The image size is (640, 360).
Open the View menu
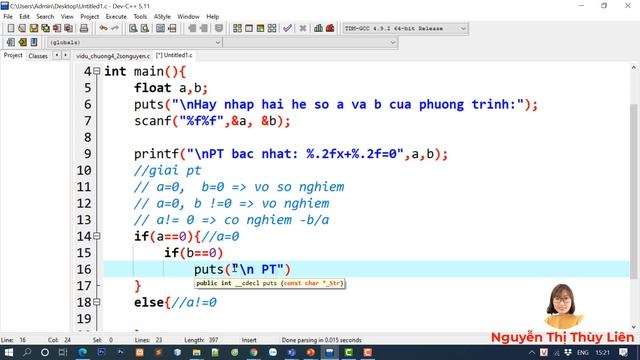(67, 16)
